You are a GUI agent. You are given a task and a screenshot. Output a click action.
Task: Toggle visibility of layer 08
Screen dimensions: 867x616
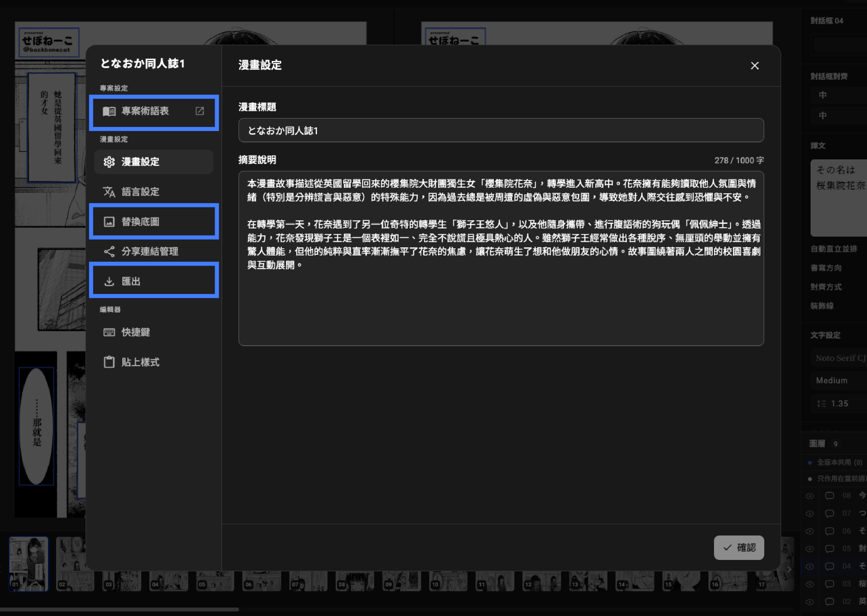pos(810,496)
